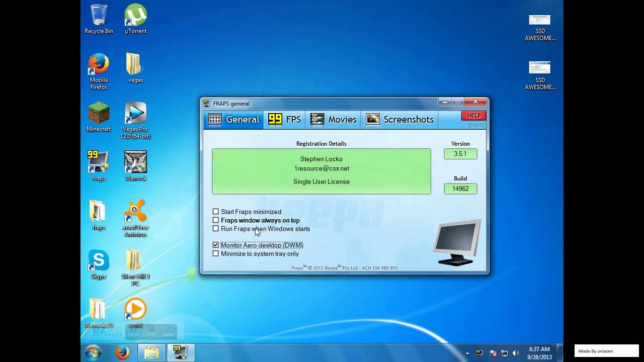Viewport: 644px width, 362px height.
Task: Select the µTorrent desktop shortcut
Action: pos(135,19)
